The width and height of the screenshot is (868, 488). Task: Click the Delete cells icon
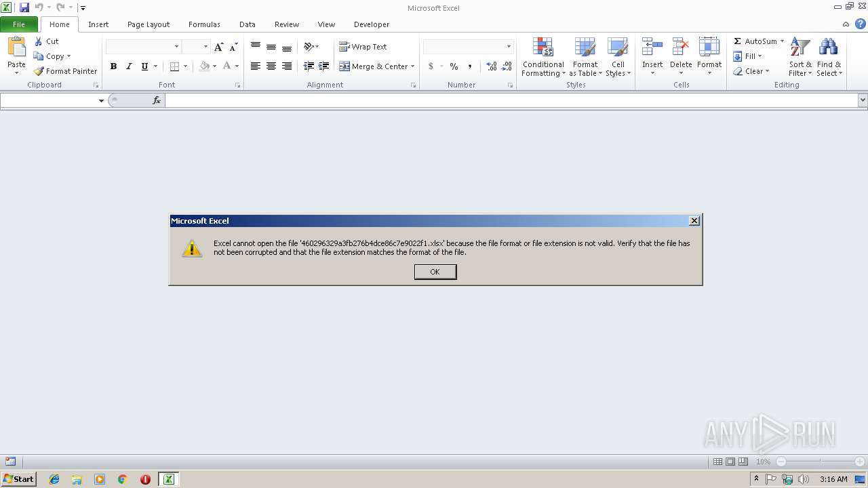(x=681, y=47)
